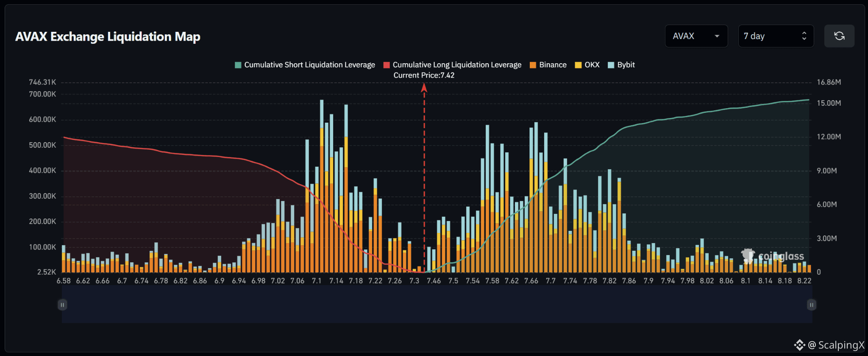Viewport: 868px width, 356px height.
Task: Click the light blue Bybit legend swatch
Action: 611,65
